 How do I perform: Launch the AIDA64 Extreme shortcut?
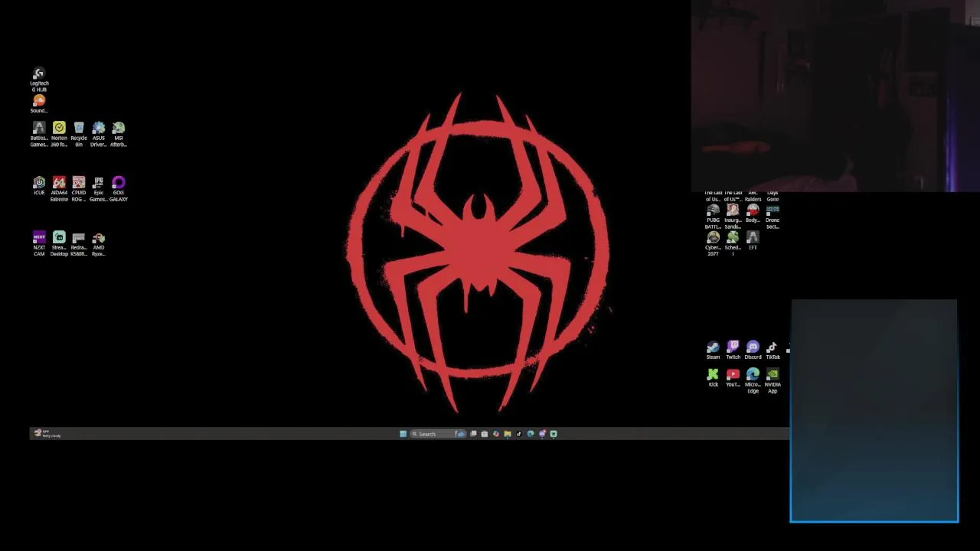[x=59, y=189]
